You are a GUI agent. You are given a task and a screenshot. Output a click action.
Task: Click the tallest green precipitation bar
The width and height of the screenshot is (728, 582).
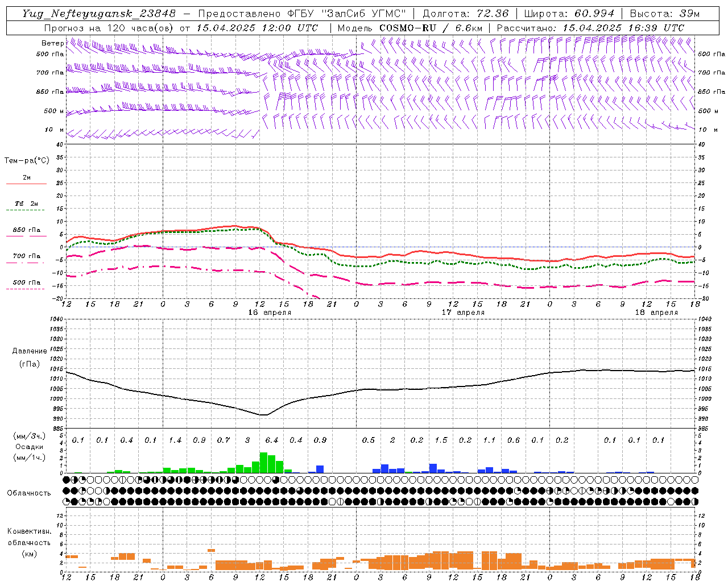pos(263,463)
